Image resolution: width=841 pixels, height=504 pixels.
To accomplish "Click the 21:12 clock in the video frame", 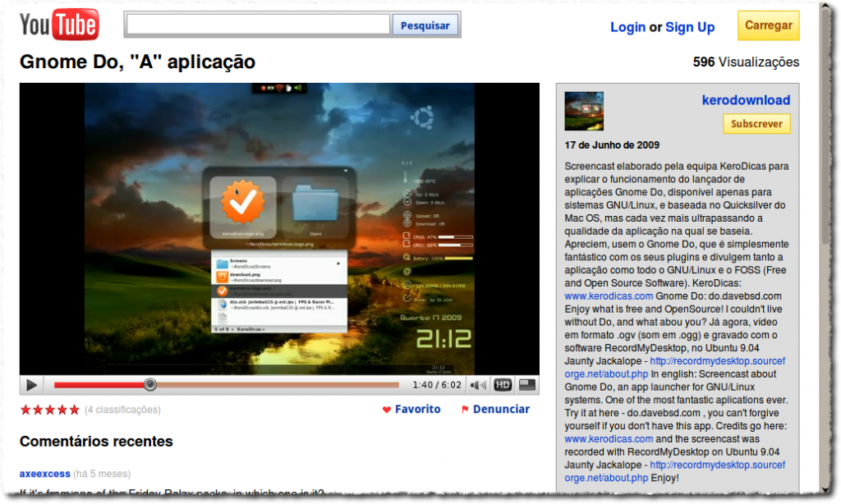I will (x=443, y=339).
